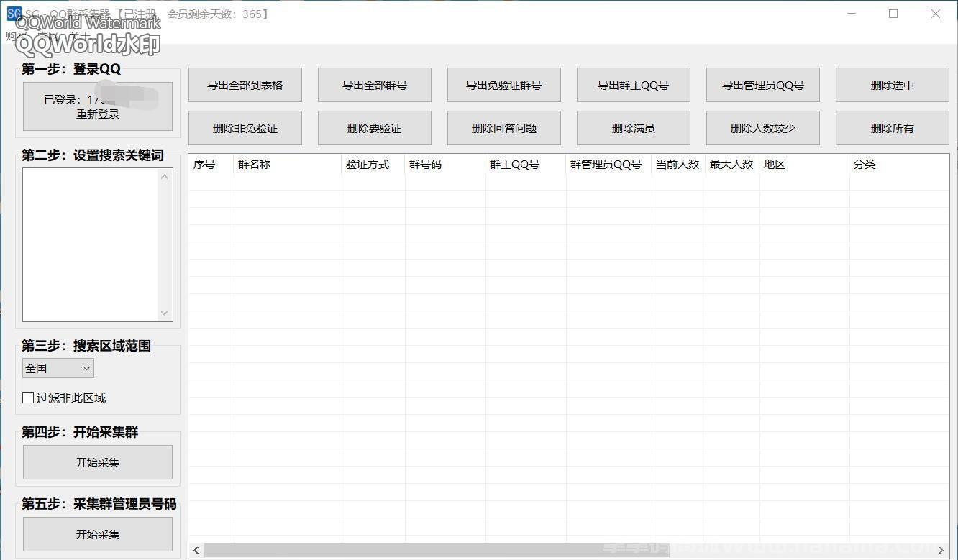Click table horizontal scrollbar right arrow
Screen dimensions: 958x560
coord(941,551)
